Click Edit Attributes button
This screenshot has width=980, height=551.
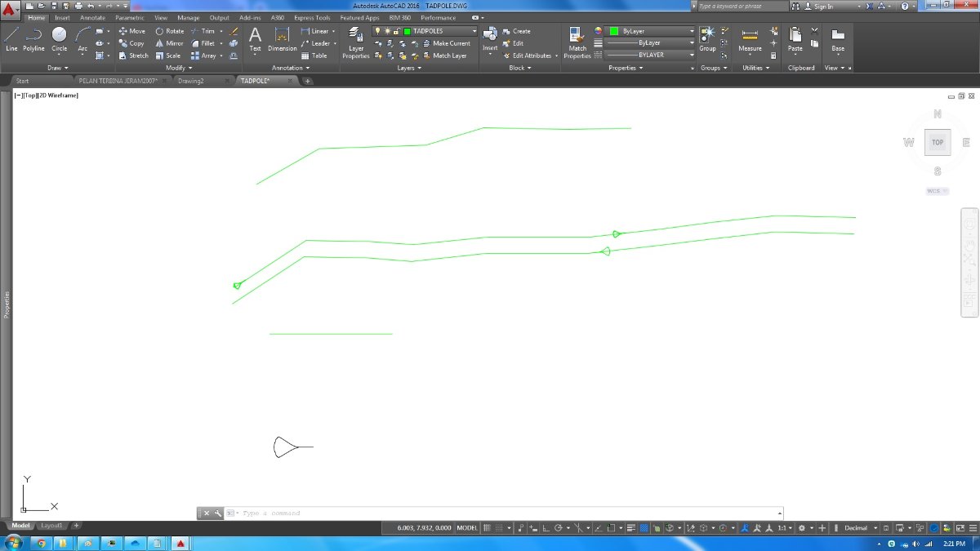[527, 56]
